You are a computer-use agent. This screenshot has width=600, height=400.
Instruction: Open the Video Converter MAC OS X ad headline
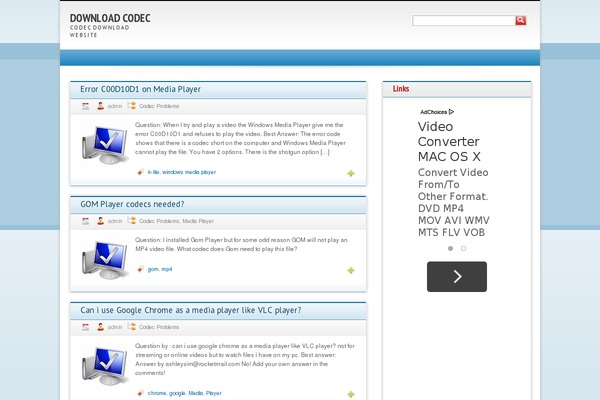449,142
